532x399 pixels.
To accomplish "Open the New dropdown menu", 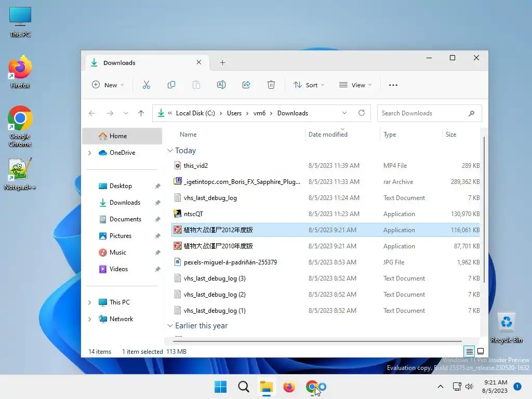I will click(108, 85).
